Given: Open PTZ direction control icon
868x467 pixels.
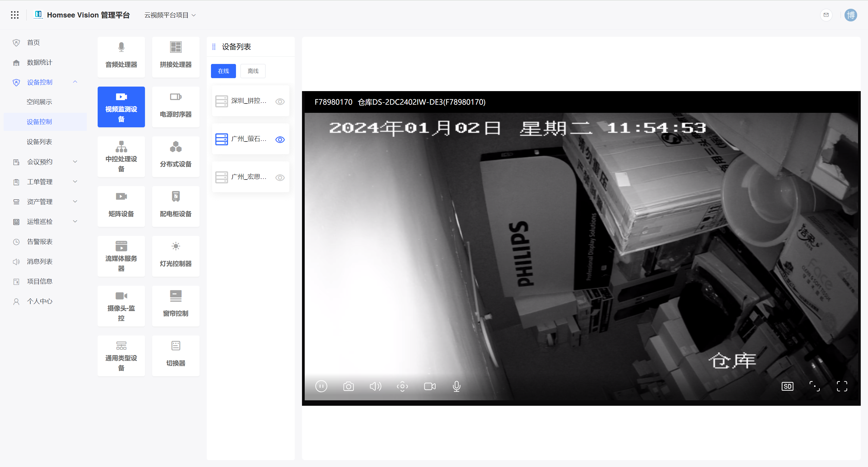Looking at the screenshot, I should click(402, 386).
